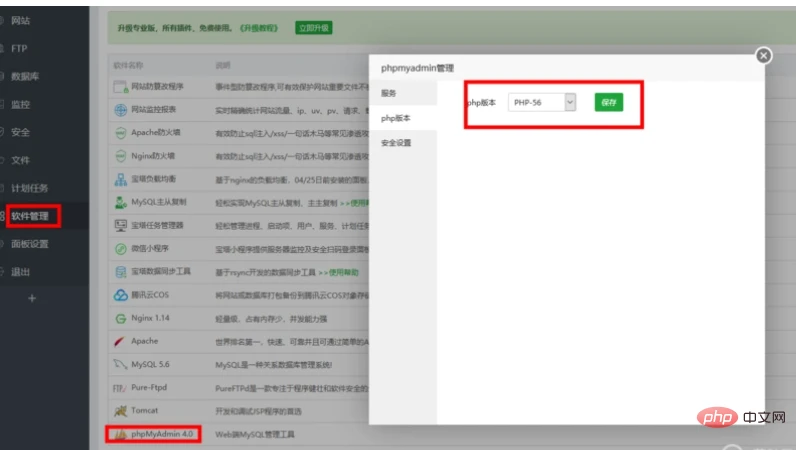Click 退出 to log out

21,272
